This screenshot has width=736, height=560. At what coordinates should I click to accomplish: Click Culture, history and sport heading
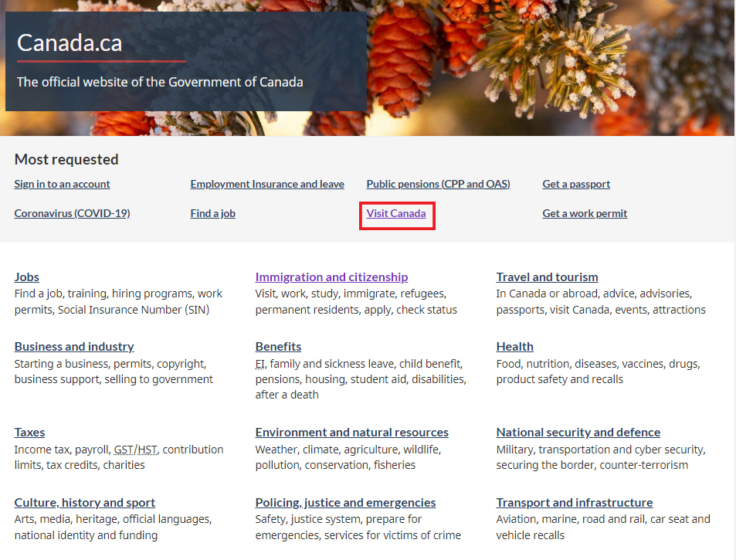pyautogui.click(x=84, y=502)
